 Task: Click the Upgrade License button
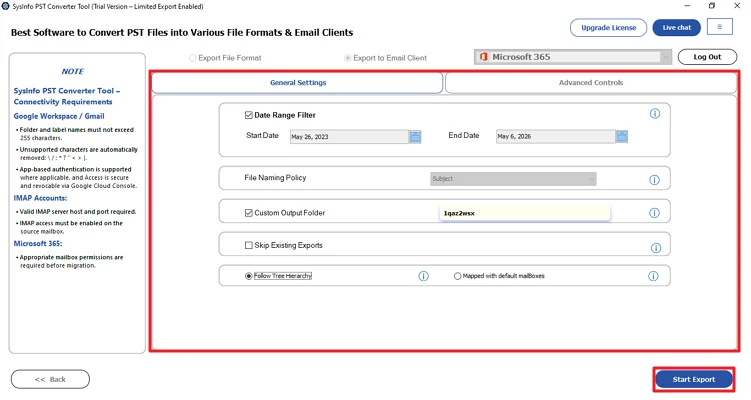[608, 28]
